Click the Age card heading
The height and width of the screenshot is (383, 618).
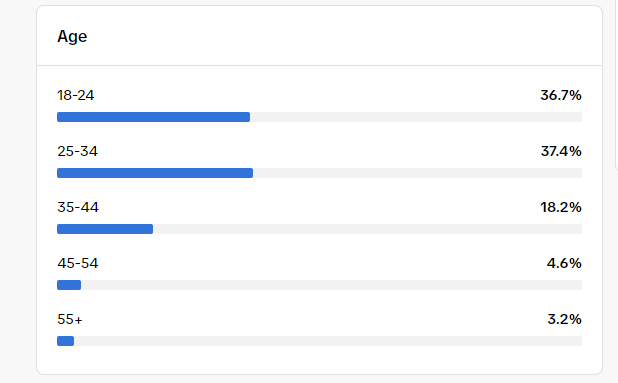(x=72, y=37)
